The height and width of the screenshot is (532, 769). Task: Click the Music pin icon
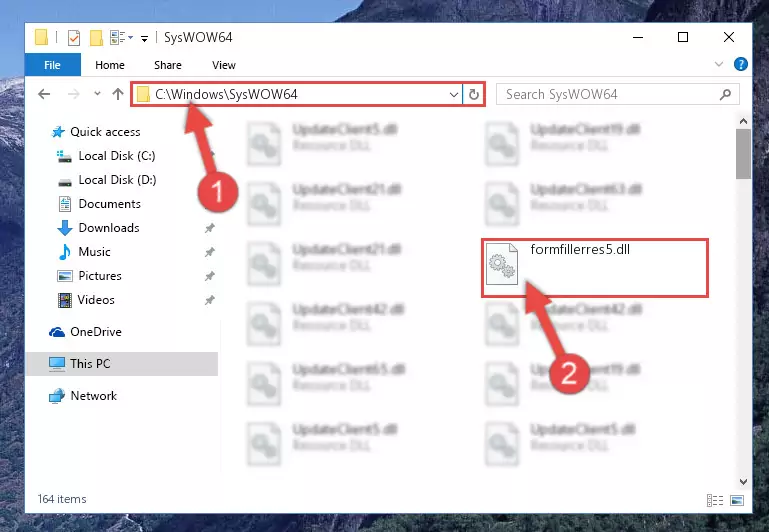click(209, 252)
